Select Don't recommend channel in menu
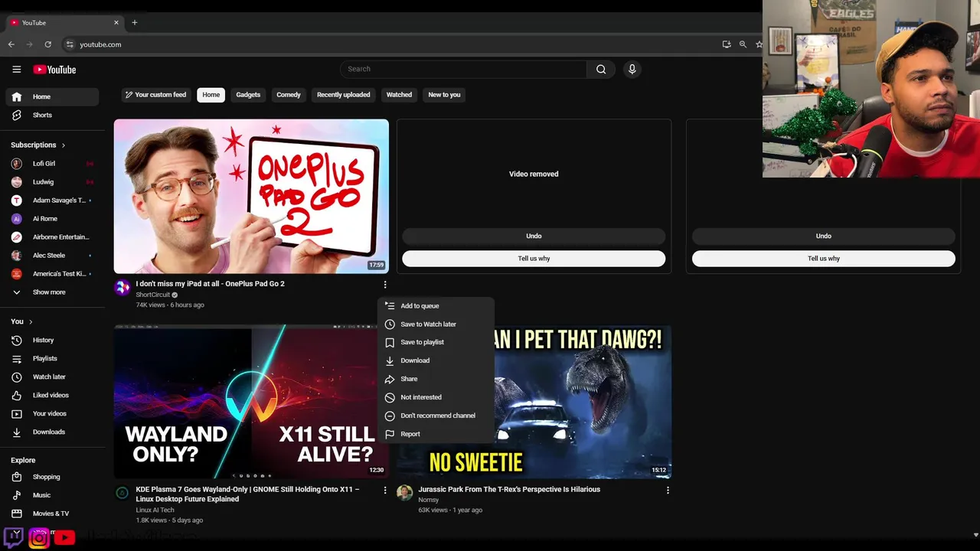Viewport: 980px width, 551px height. [x=436, y=416]
